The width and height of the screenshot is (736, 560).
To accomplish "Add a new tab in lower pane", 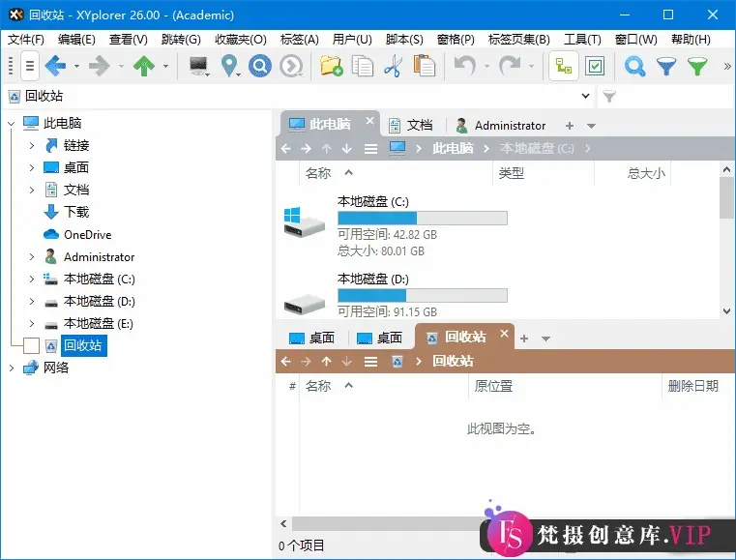I will (x=524, y=339).
